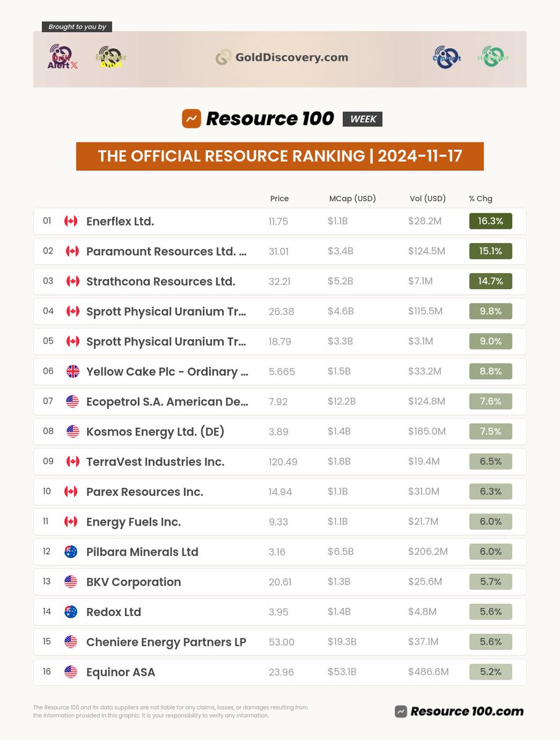
Task: Click the $185.0M volume for Kosmos
Action: pos(427,432)
